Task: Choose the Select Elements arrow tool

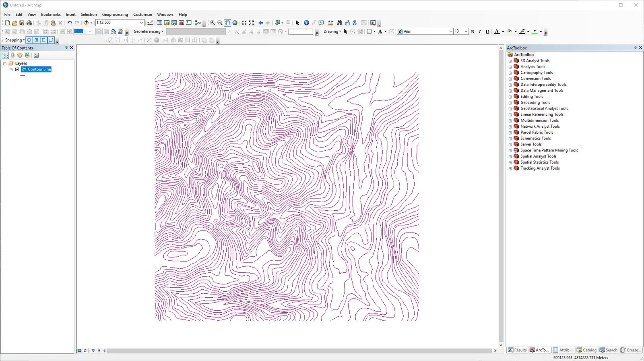Action: (297, 23)
